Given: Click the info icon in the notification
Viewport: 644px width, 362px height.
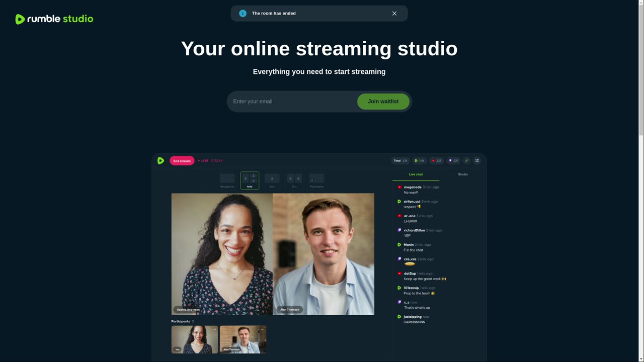Looking at the screenshot, I should pyautogui.click(x=243, y=14).
